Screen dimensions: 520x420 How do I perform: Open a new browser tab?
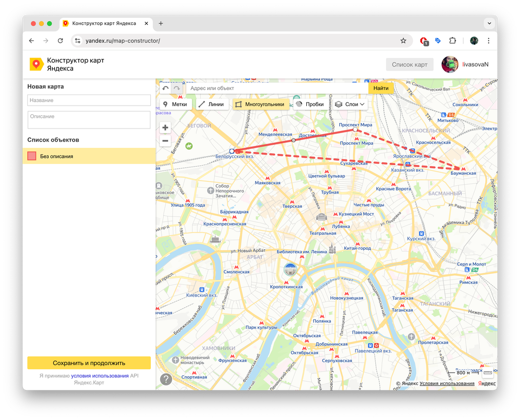161,23
